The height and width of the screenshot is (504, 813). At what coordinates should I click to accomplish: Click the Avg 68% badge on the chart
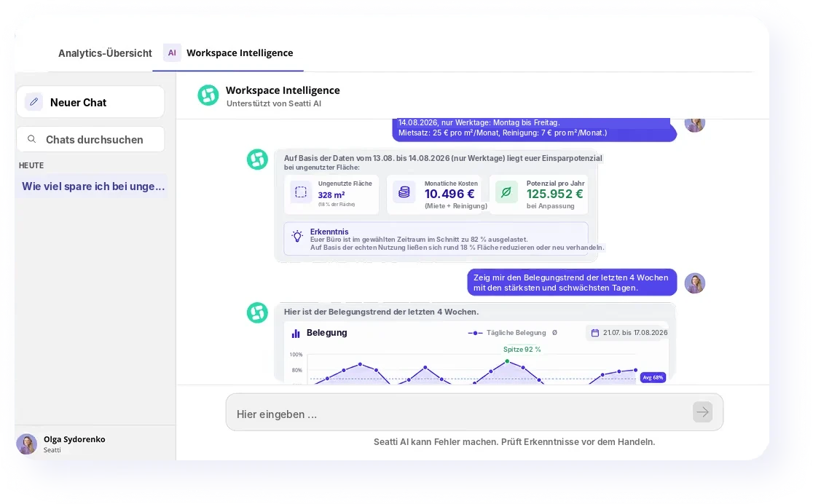[x=653, y=377]
